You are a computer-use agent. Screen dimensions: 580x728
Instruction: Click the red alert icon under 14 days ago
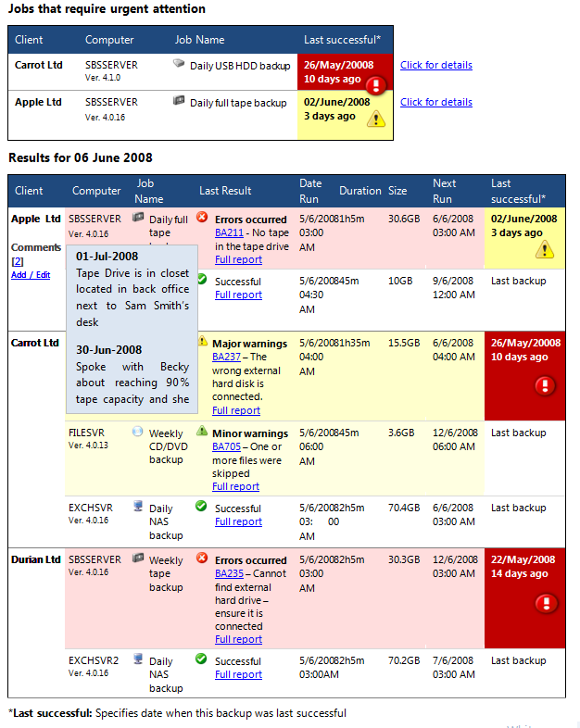tap(546, 604)
